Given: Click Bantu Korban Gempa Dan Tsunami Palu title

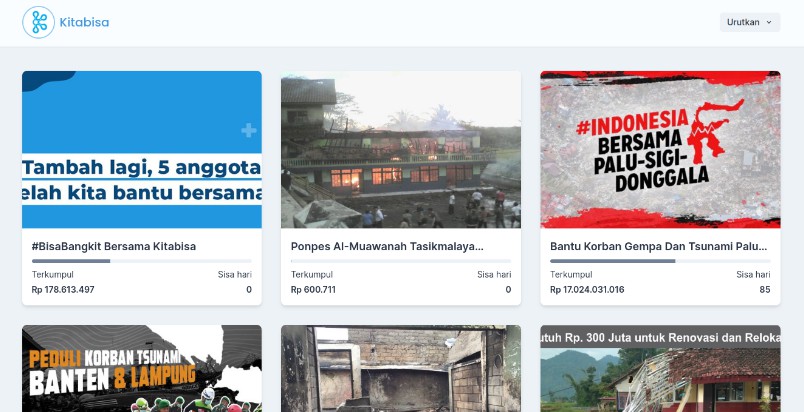Looking at the screenshot, I should click(658, 246).
